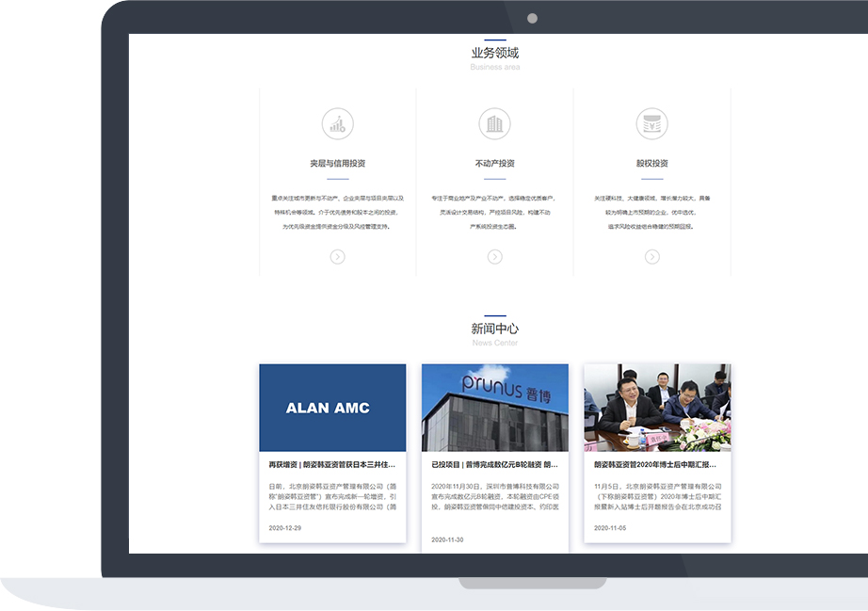Viewport: 868px width, 611px height.
Task: Switch to the 业务领域 section heading
Action: click(x=493, y=54)
